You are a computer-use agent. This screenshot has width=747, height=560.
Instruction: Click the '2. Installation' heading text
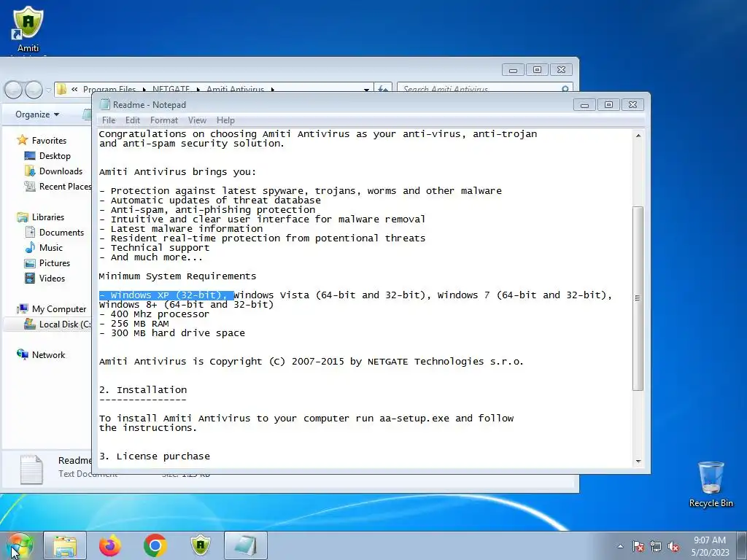point(143,390)
